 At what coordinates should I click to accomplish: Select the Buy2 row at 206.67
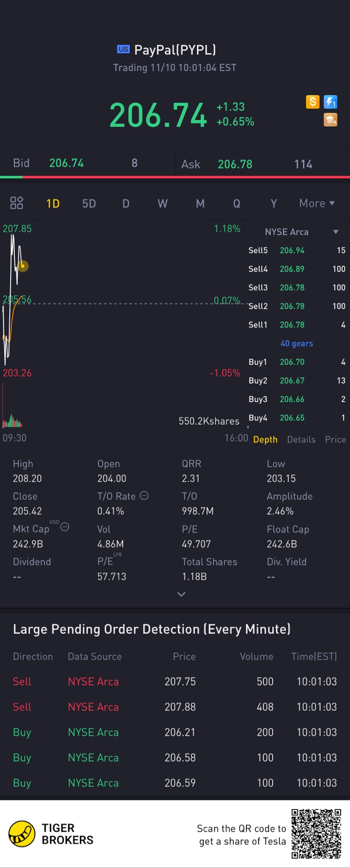pyautogui.click(x=297, y=381)
